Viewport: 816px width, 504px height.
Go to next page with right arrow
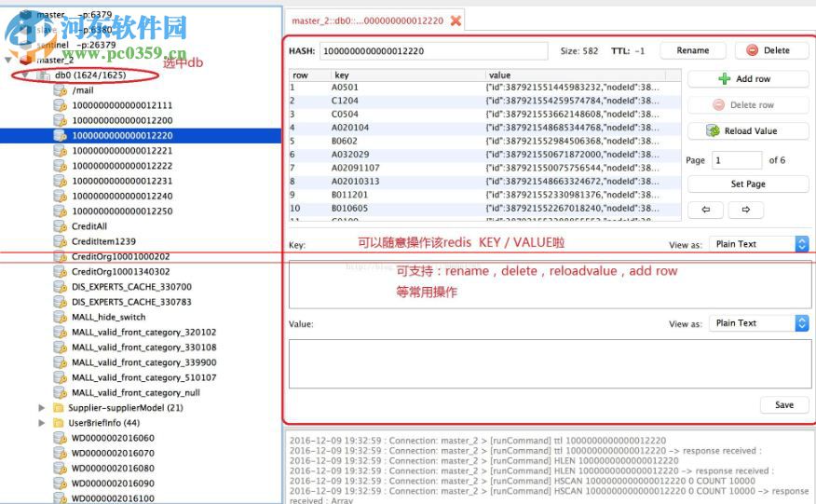(746, 210)
